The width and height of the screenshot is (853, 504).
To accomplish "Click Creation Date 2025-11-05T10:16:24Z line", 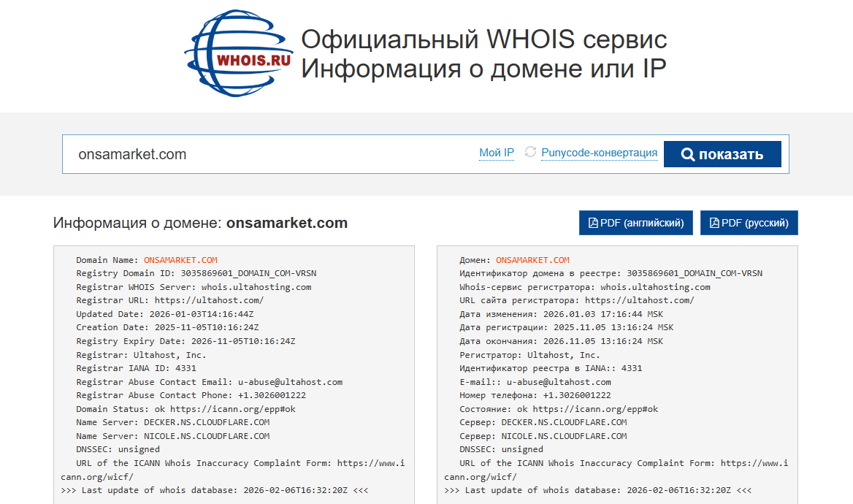I will point(167,328).
